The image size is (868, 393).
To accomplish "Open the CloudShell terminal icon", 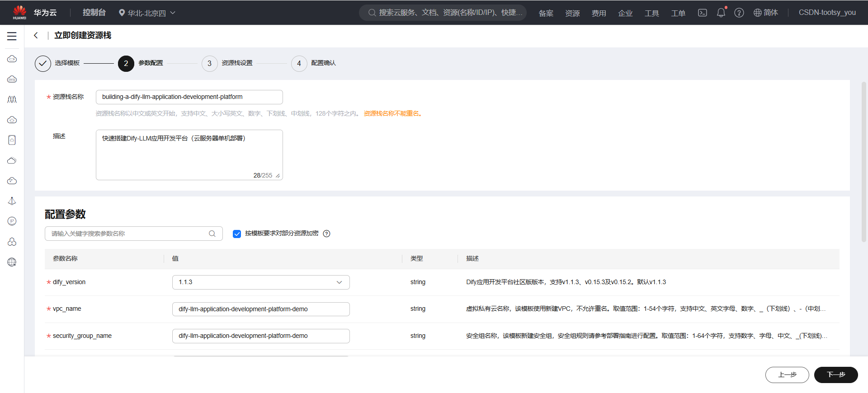I will pos(703,13).
